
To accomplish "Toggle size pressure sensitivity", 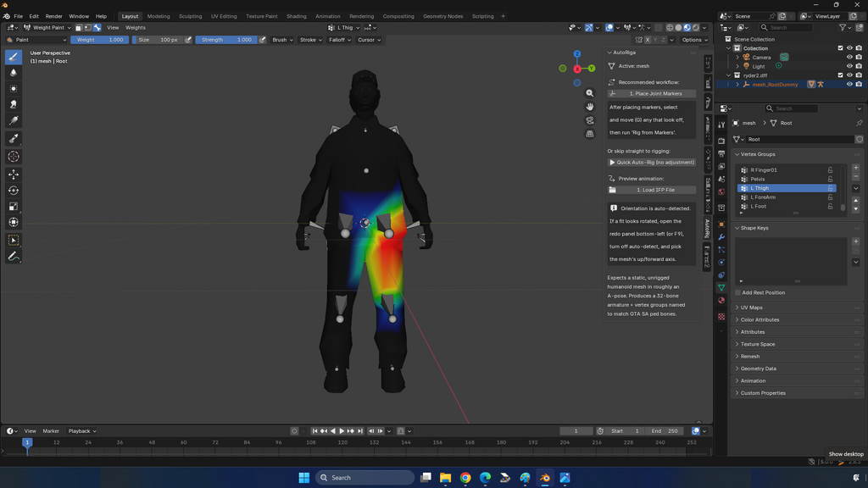I will (188, 40).
